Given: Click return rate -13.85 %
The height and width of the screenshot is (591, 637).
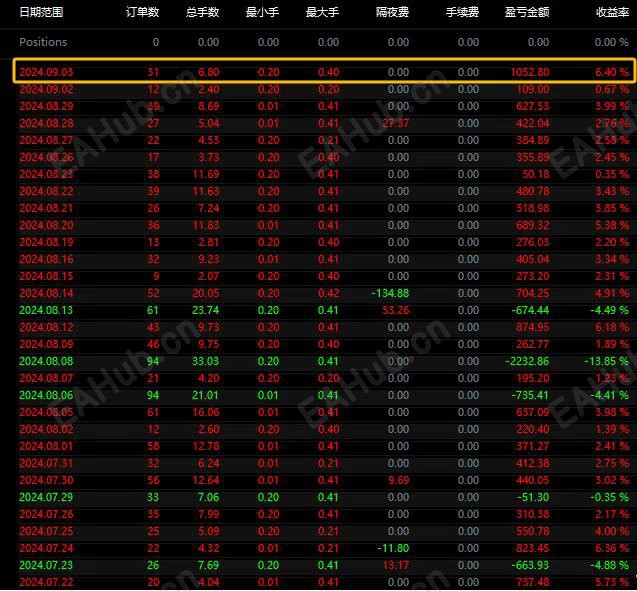Looking at the screenshot, I should click(607, 362).
